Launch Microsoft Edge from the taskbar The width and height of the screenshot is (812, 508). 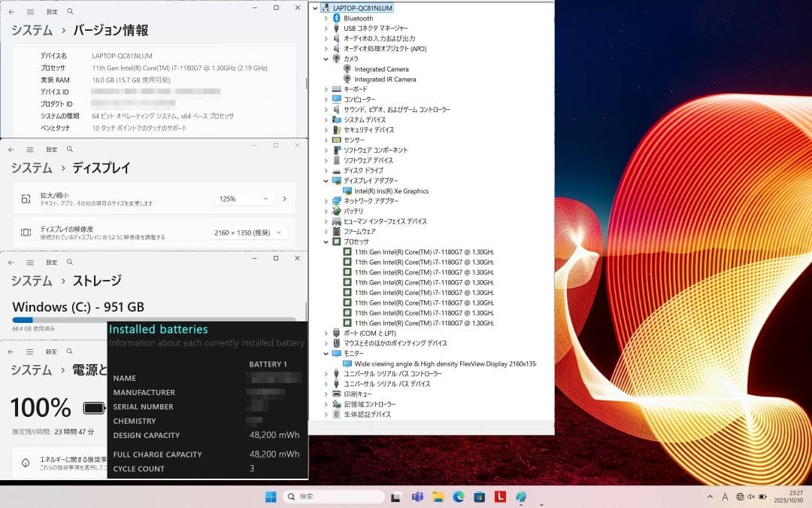point(459,497)
